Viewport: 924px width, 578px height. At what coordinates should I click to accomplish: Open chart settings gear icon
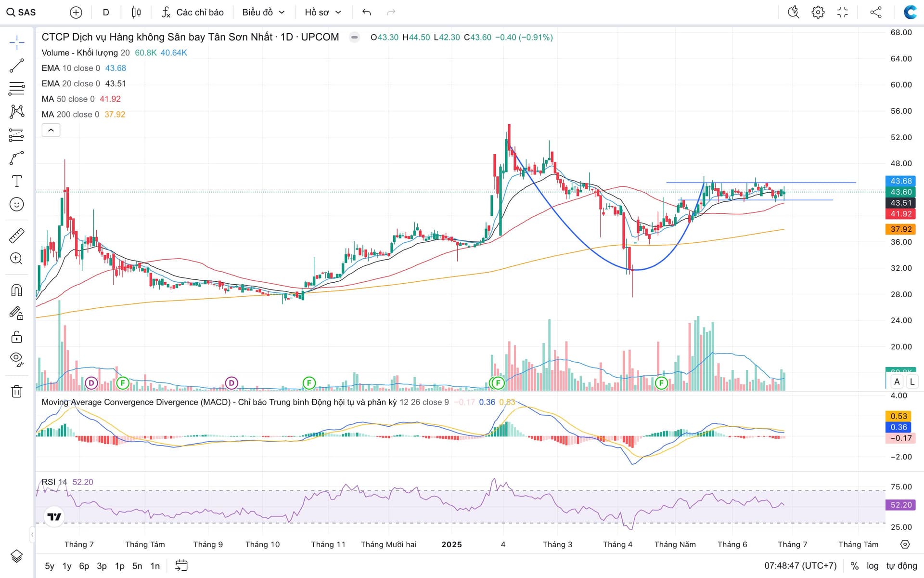(818, 12)
